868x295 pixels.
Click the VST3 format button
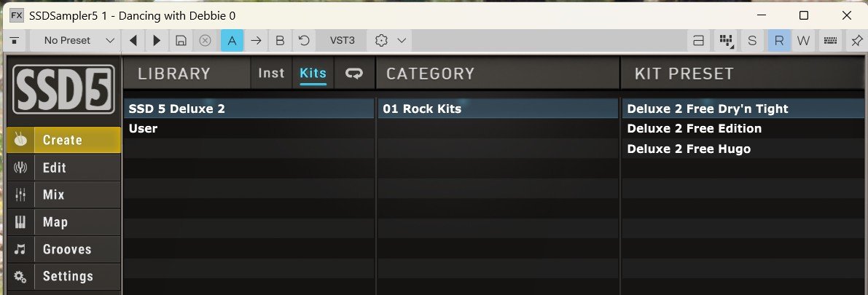[x=342, y=41]
